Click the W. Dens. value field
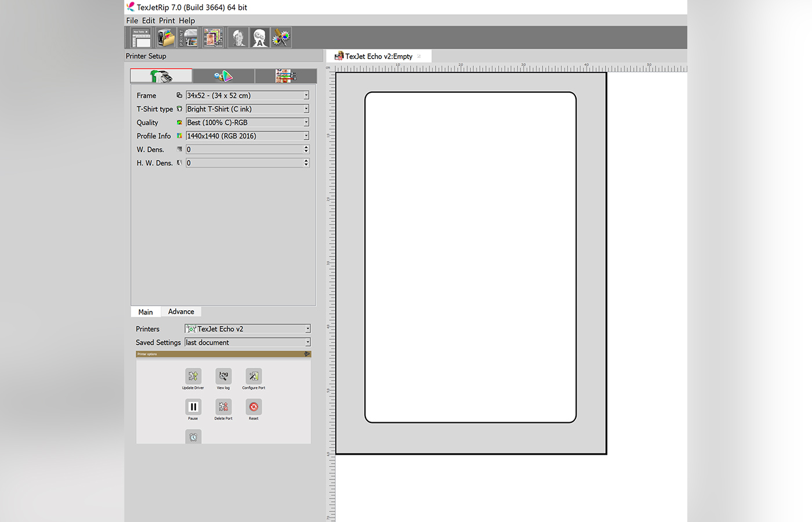This screenshot has width=812, height=522. 244,150
